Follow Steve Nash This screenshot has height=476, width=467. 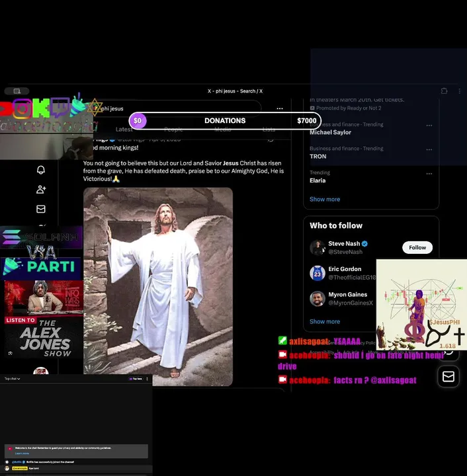pos(417,247)
